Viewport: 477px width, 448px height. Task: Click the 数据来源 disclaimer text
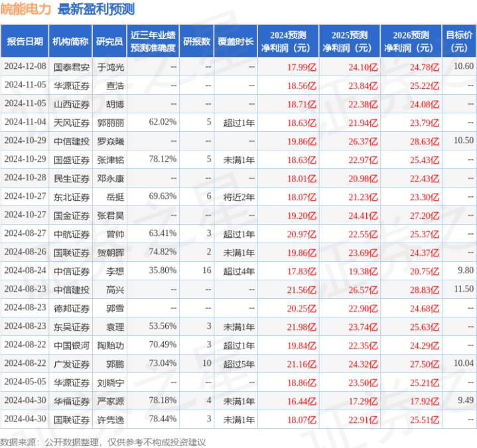coord(103,442)
